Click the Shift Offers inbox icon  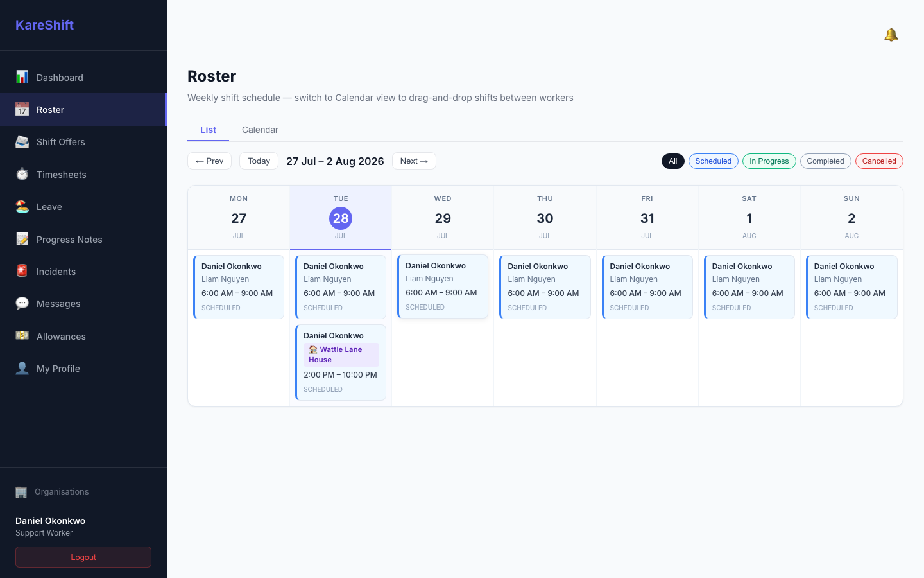(x=22, y=142)
